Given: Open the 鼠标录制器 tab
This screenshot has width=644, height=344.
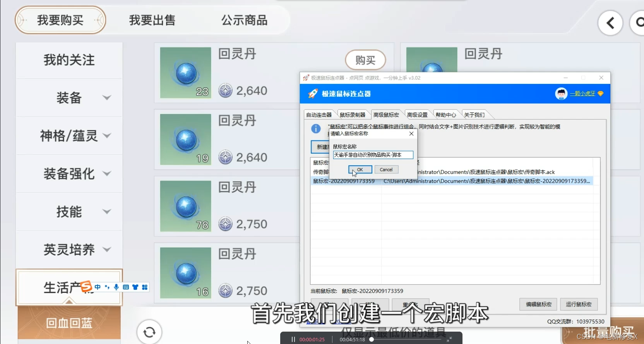Looking at the screenshot, I should coord(353,115).
